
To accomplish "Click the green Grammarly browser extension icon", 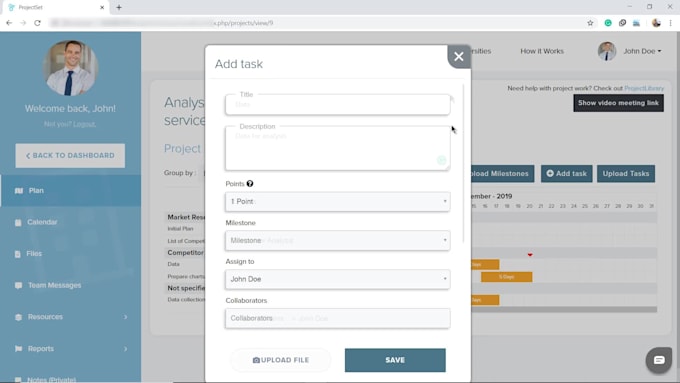I will 608,23.
